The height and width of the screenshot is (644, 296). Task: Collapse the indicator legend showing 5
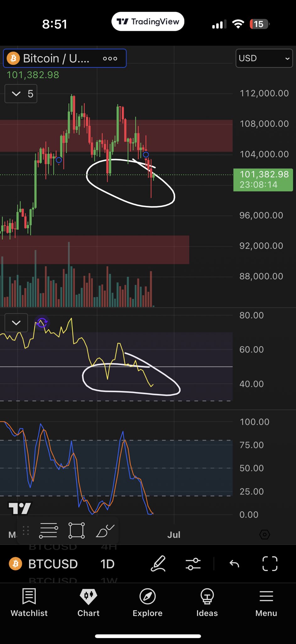coord(21,94)
